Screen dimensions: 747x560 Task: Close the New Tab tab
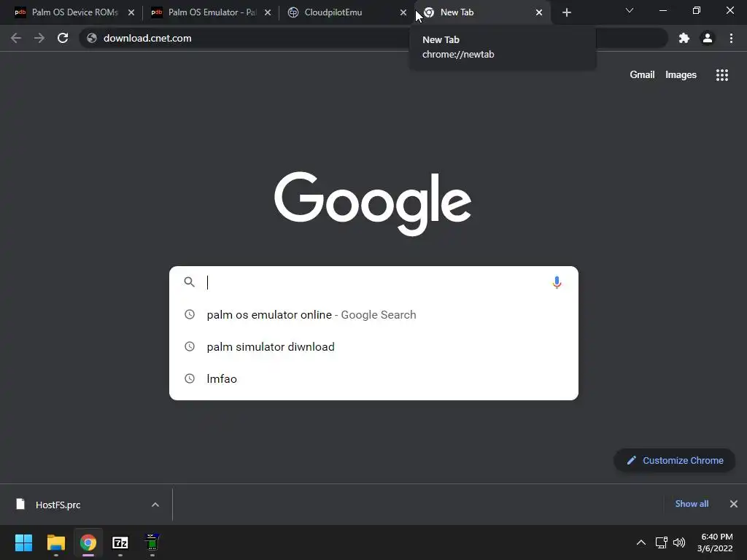pyautogui.click(x=539, y=12)
